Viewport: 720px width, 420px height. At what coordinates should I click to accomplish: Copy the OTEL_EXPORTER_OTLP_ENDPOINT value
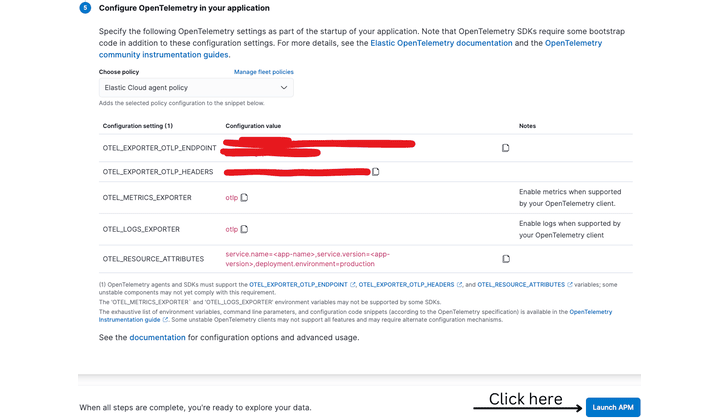pyautogui.click(x=506, y=147)
